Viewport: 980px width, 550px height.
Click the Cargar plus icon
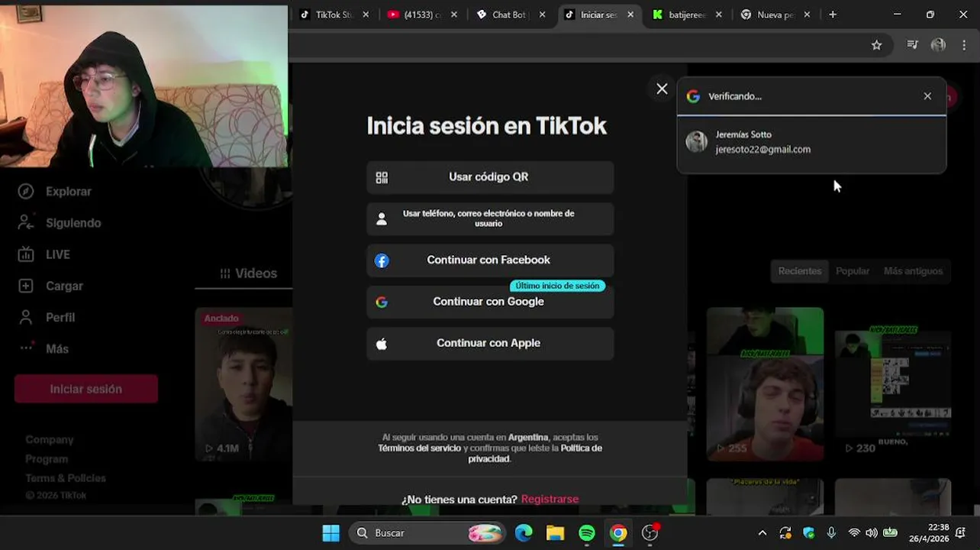point(26,286)
